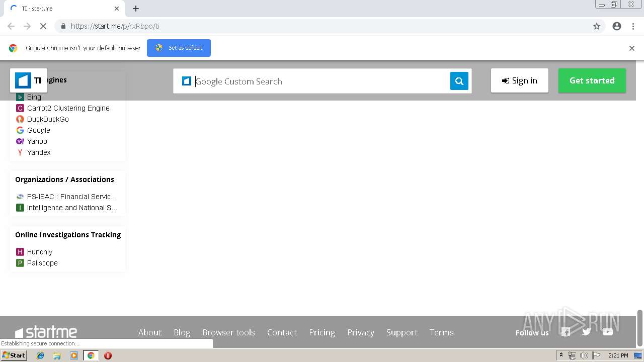This screenshot has width=644, height=362.
Task: Open the Terms footer link
Action: click(442, 332)
